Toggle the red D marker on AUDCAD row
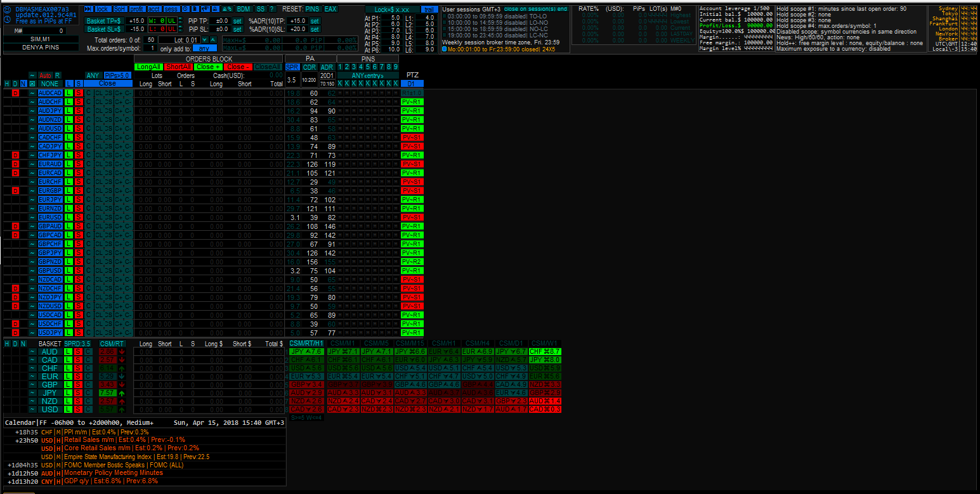 point(15,93)
